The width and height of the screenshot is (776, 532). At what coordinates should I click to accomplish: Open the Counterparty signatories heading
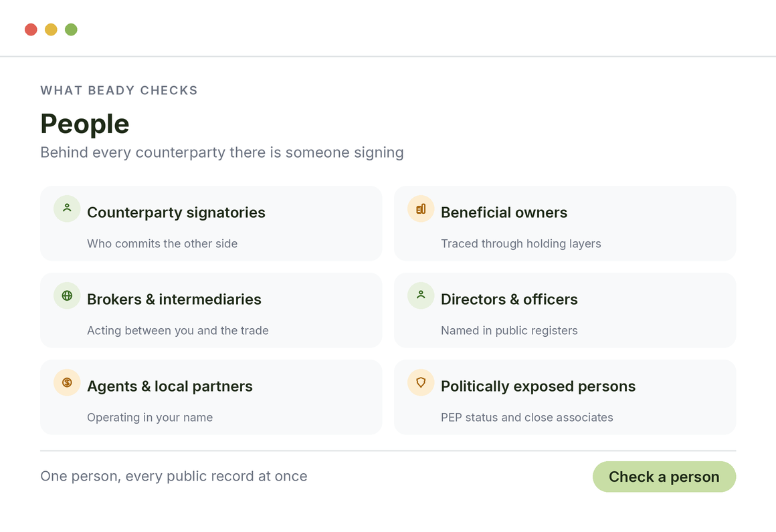[x=176, y=213]
